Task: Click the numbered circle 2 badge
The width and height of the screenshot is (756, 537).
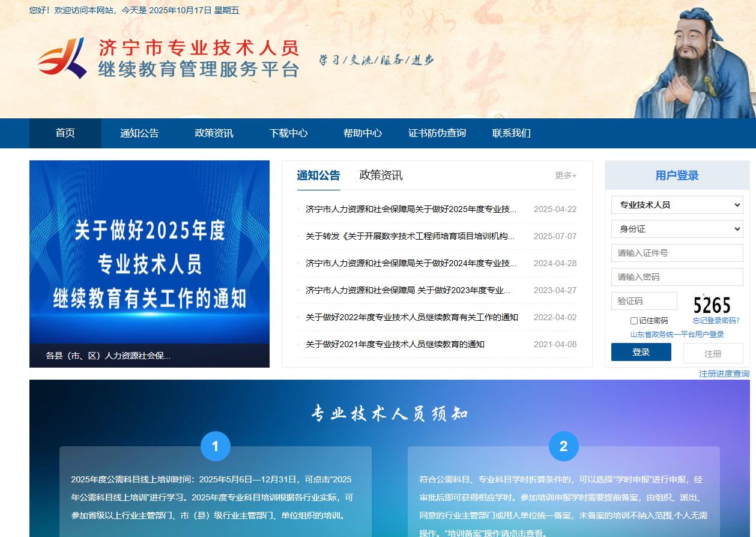Action: (563, 446)
